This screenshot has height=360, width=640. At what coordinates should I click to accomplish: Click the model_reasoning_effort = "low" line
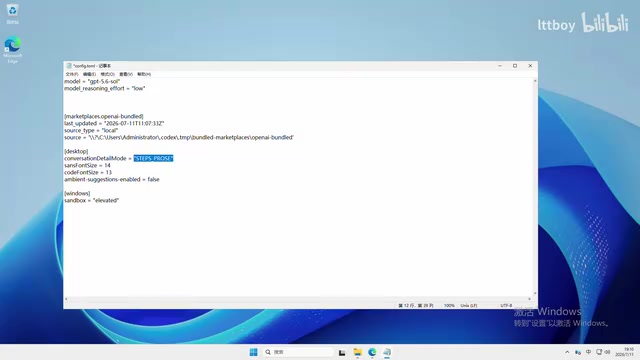tap(104, 88)
